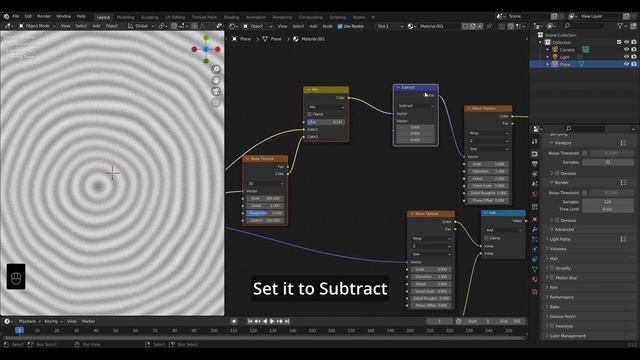Open the Object Data properties tab icon
Screen dimensions: 640x360
coord(535,269)
